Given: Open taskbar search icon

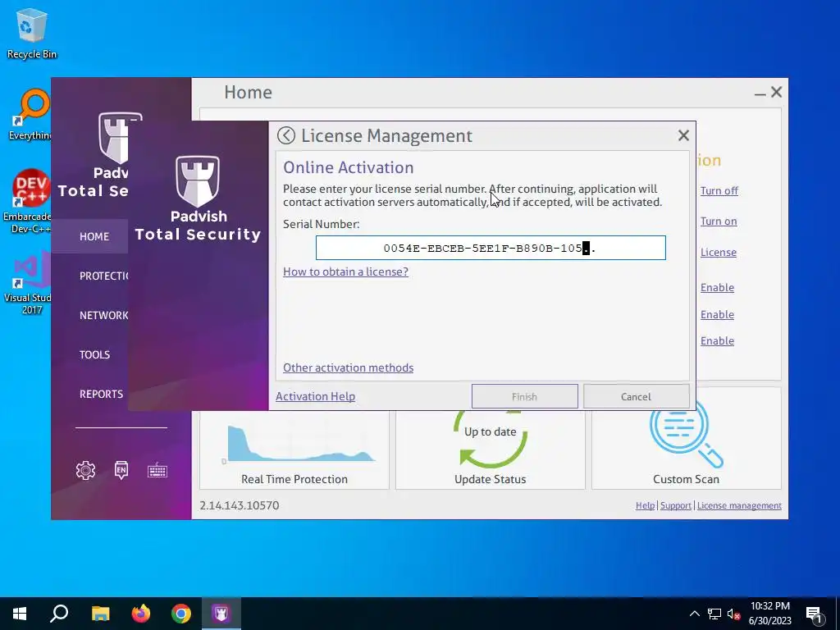Looking at the screenshot, I should (59, 614).
